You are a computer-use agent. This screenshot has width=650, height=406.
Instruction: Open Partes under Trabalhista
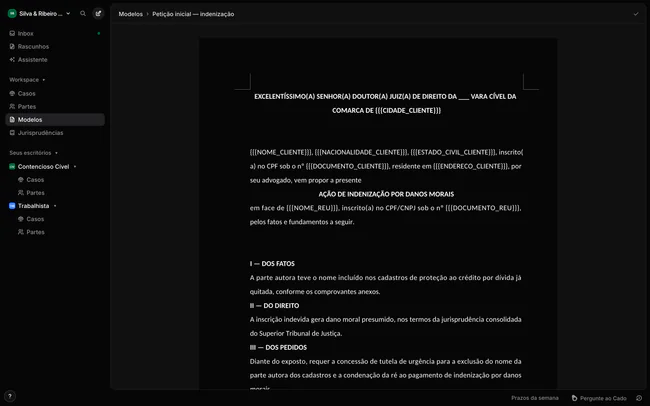point(35,232)
